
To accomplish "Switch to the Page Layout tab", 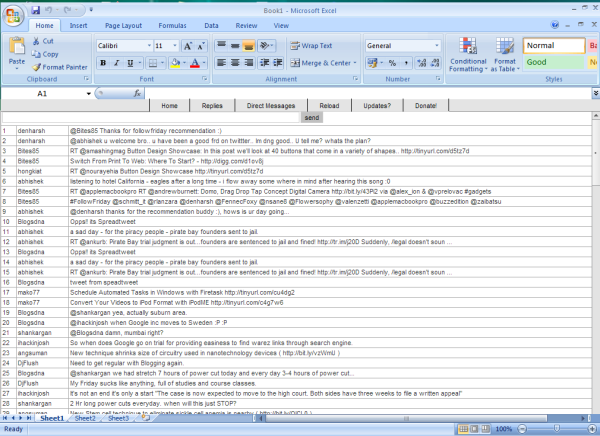I will coord(123,26).
